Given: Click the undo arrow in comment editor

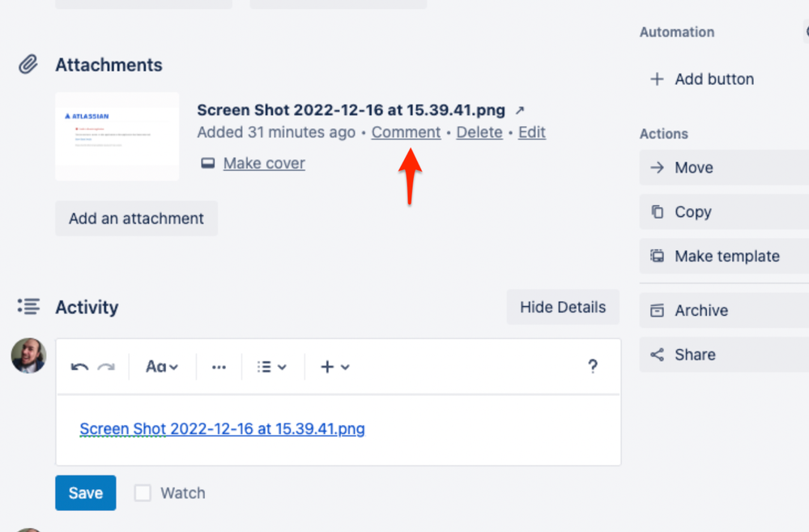Looking at the screenshot, I should (79, 367).
